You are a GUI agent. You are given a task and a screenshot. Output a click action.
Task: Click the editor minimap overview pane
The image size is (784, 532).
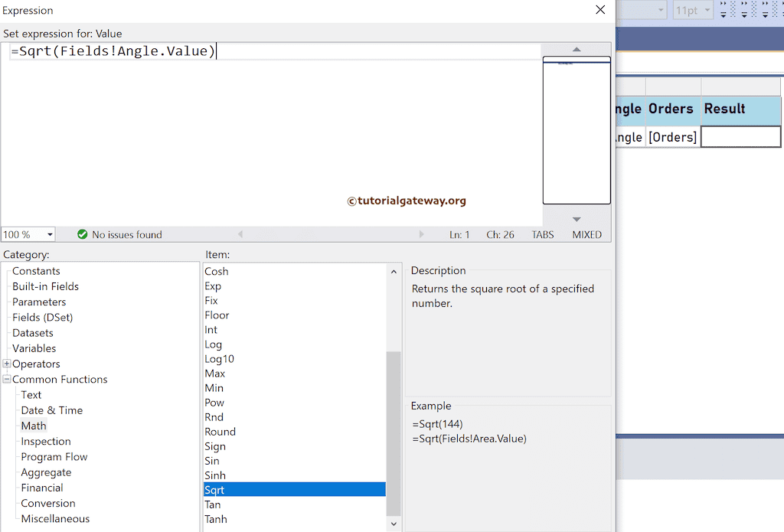tap(577, 130)
